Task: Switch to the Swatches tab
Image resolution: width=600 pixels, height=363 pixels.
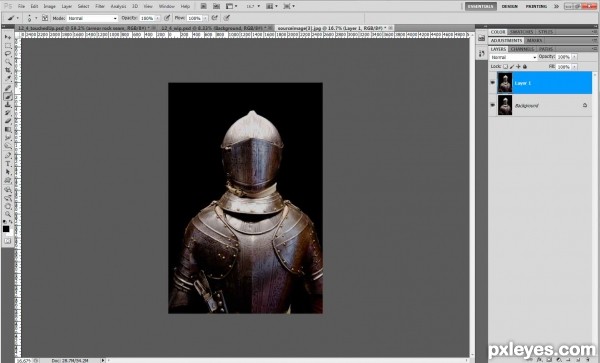Action: pos(521,32)
